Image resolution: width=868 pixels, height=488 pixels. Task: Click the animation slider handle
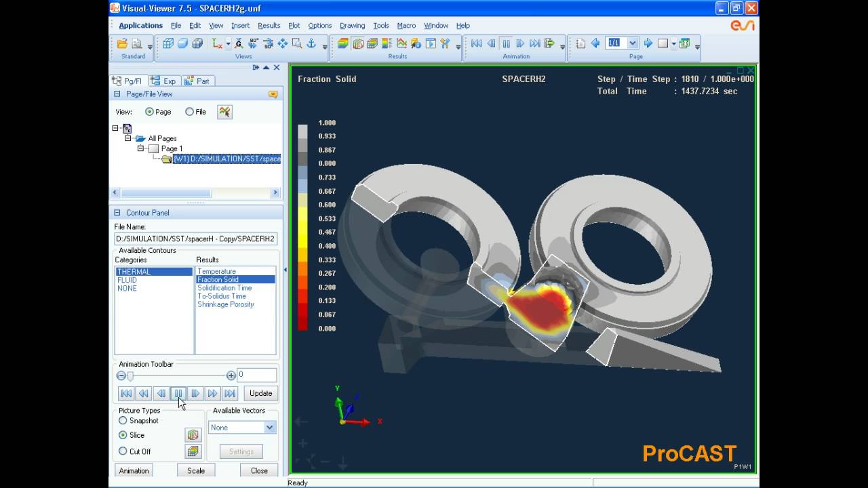point(130,375)
